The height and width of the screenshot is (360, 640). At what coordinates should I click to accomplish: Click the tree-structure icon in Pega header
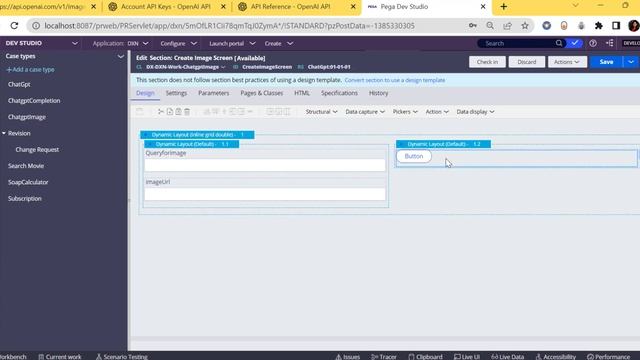[x=610, y=43]
